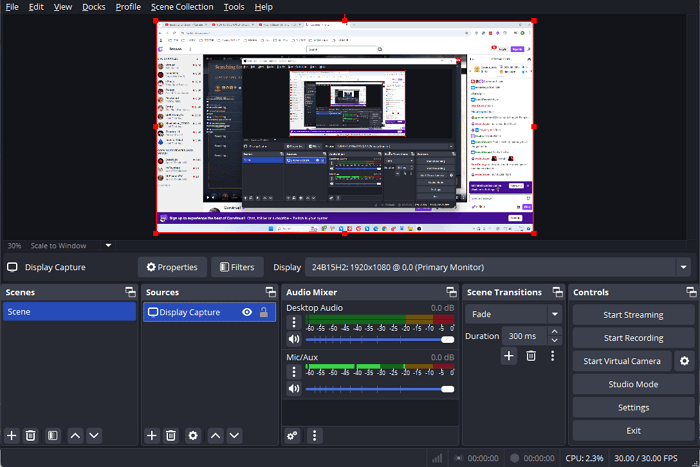Image resolution: width=700 pixels, height=467 pixels.
Task: Add a configurable transition with plus
Action: (509, 356)
